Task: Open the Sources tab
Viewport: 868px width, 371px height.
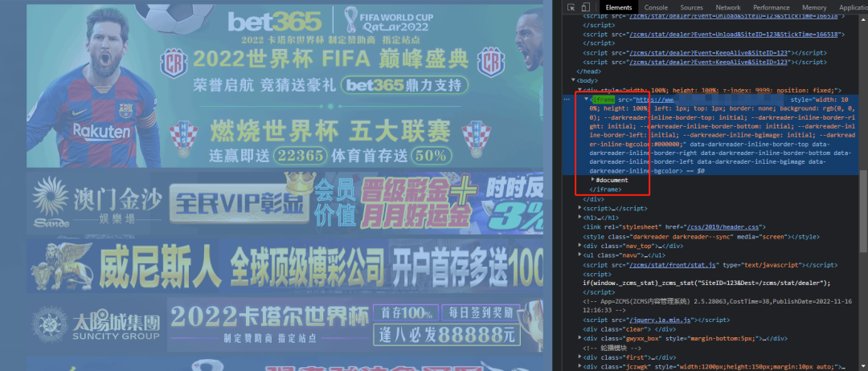Action: click(691, 7)
